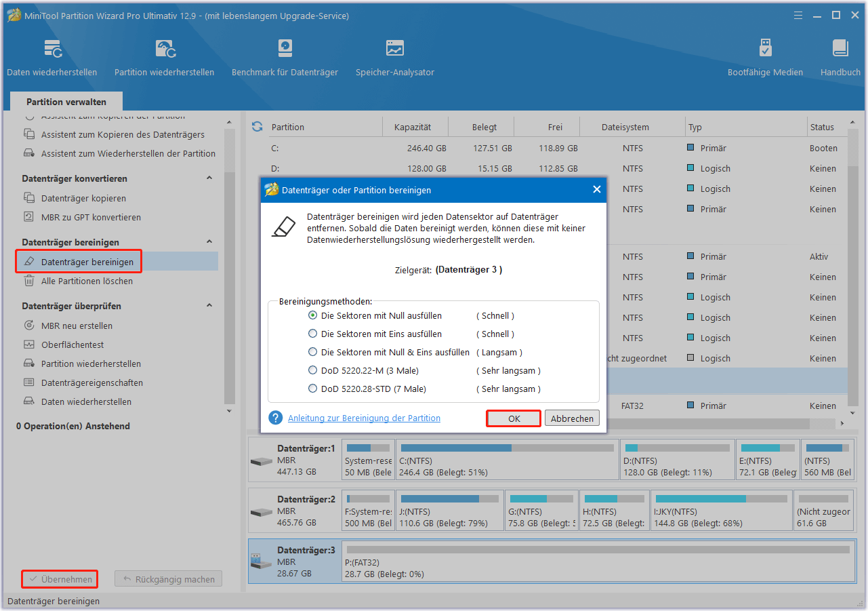Click 0 Operation(en) Anstehend label
The image size is (868, 611).
coord(73,426)
